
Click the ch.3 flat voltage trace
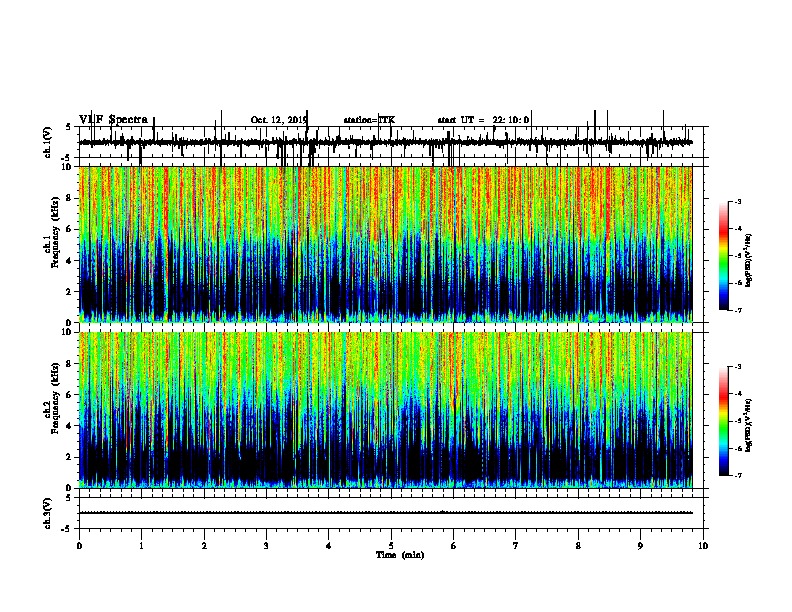[385, 513]
